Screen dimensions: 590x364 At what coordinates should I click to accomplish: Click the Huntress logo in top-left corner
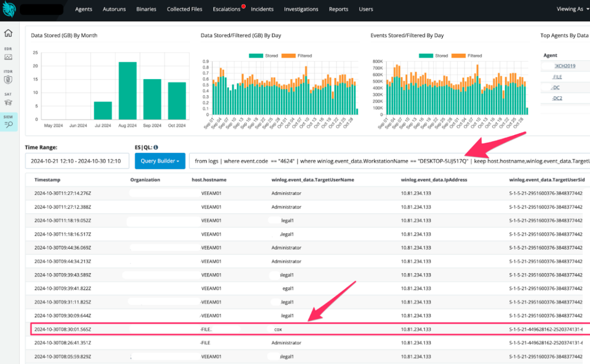10,9
